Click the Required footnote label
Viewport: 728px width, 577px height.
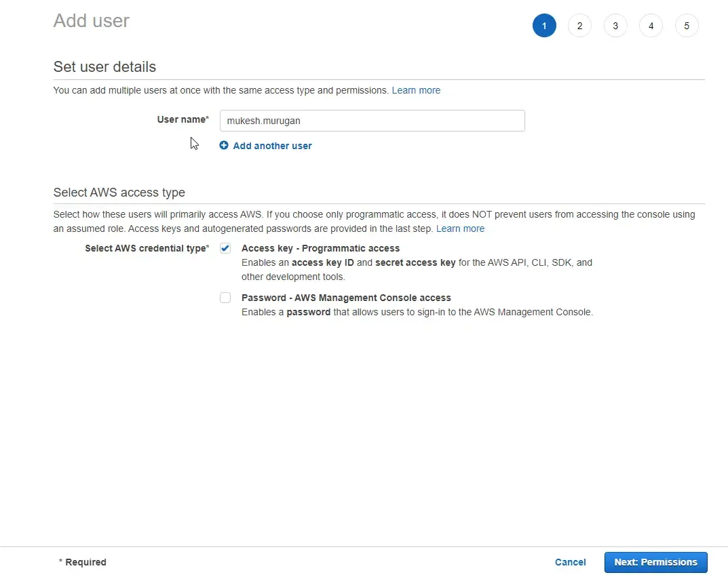pyautogui.click(x=83, y=562)
